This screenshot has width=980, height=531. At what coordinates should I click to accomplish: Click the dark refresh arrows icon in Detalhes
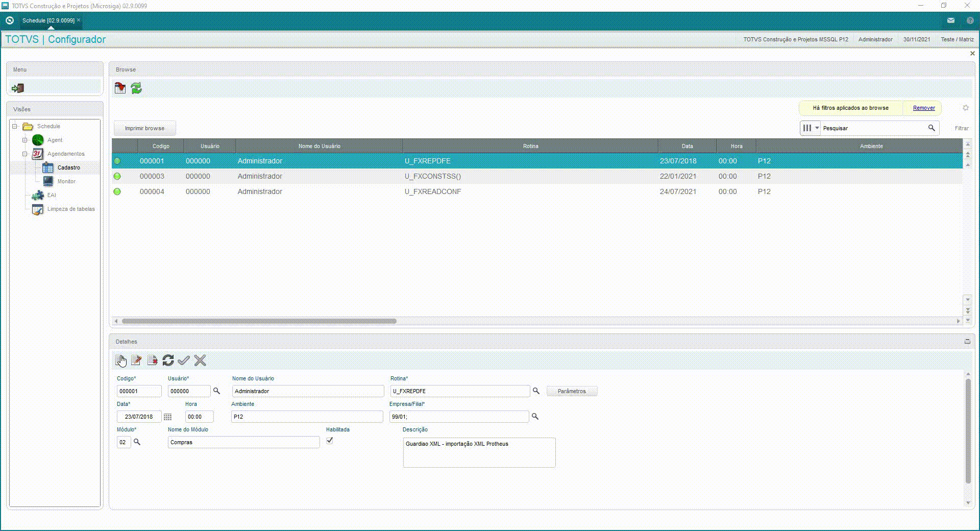coord(168,360)
